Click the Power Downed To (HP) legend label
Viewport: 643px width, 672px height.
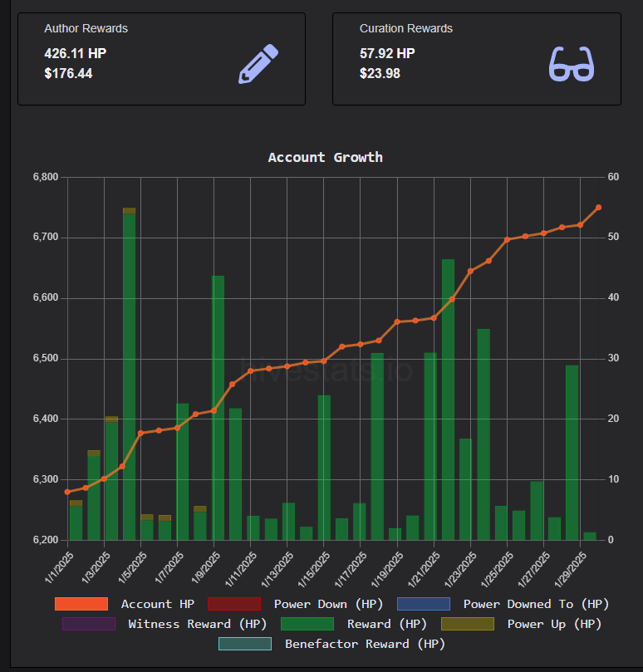pyautogui.click(x=536, y=604)
